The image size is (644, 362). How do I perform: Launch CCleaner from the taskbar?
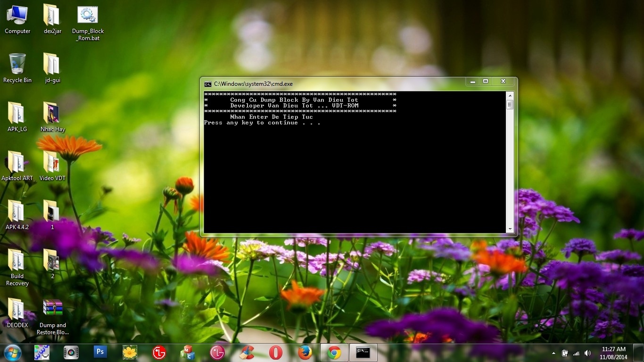coord(247,352)
